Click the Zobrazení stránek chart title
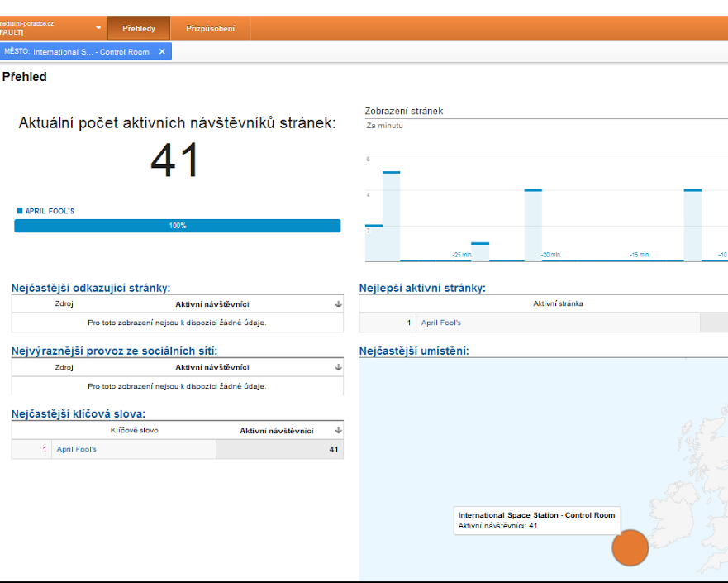Image resolution: width=728 pixels, height=583 pixels. pyautogui.click(x=404, y=111)
